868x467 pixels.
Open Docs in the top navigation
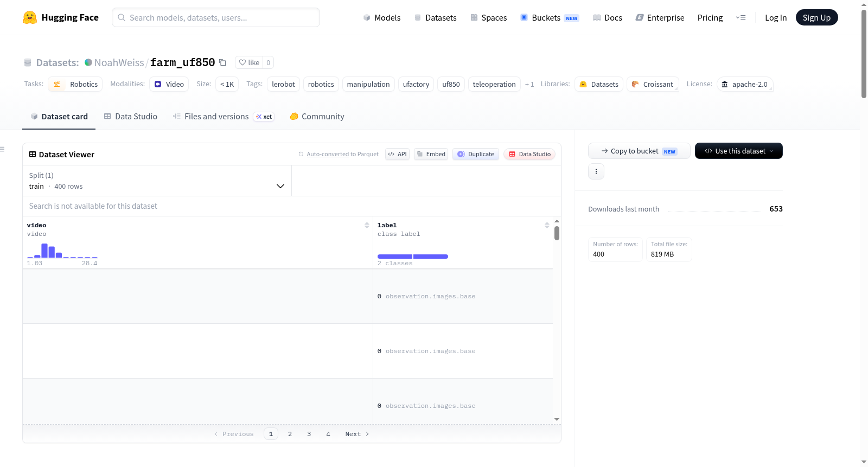(x=608, y=17)
